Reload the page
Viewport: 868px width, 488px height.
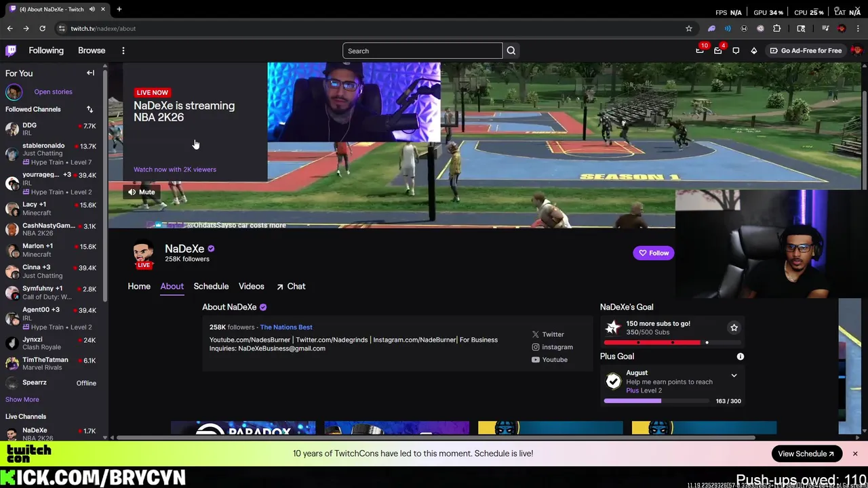[42, 28]
